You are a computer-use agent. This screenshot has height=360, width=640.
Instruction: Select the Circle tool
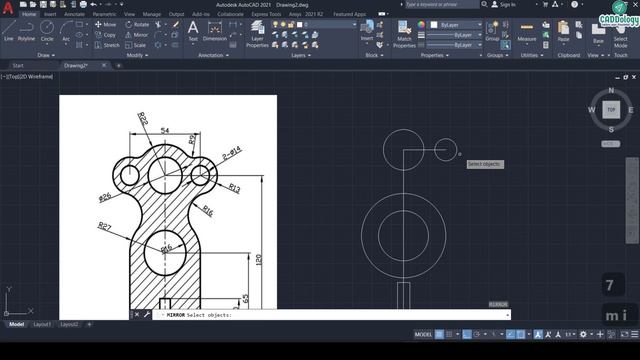(47, 31)
